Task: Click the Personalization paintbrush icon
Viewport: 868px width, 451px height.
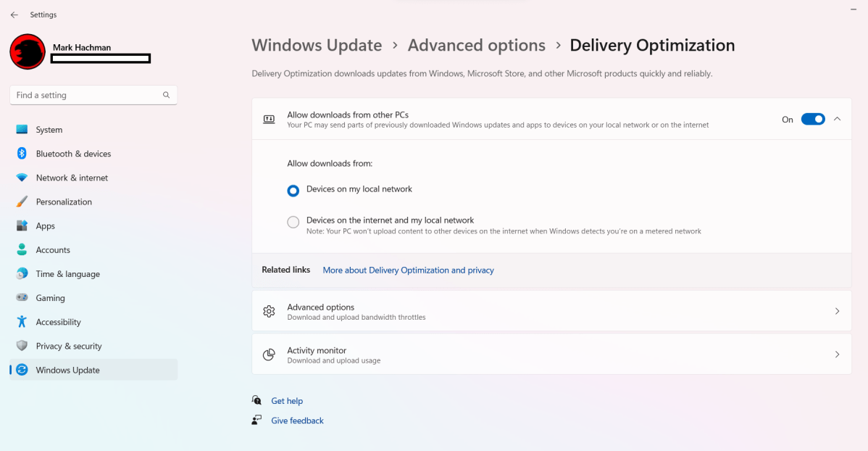Action: click(x=22, y=202)
